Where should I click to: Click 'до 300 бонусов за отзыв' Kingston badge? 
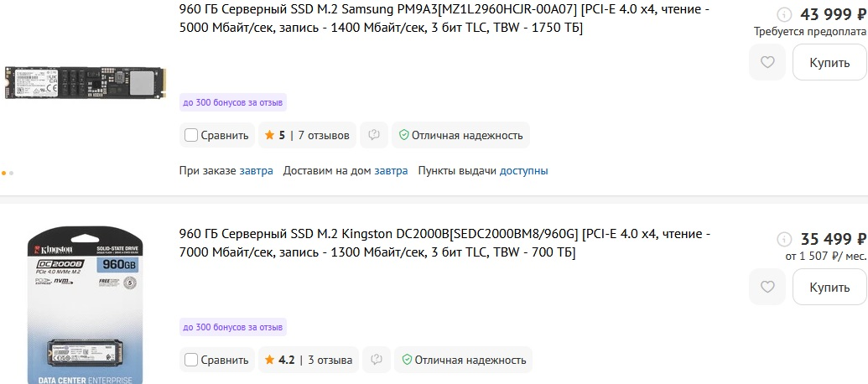pyautogui.click(x=233, y=326)
